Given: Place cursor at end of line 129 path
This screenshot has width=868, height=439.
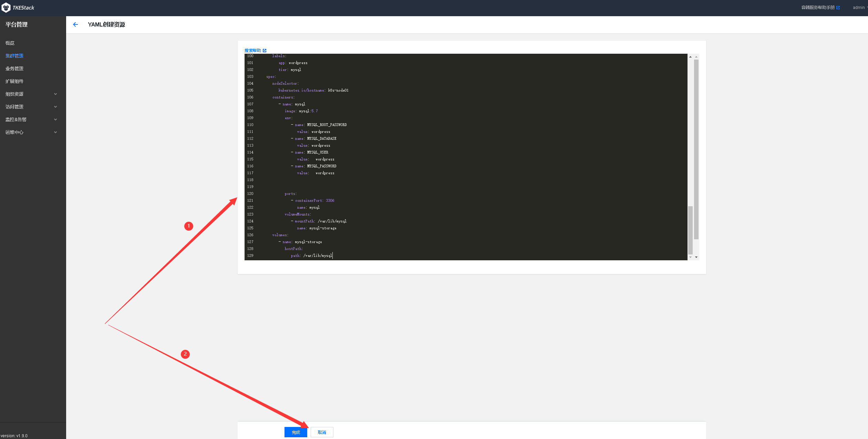Looking at the screenshot, I should [x=332, y=255].
